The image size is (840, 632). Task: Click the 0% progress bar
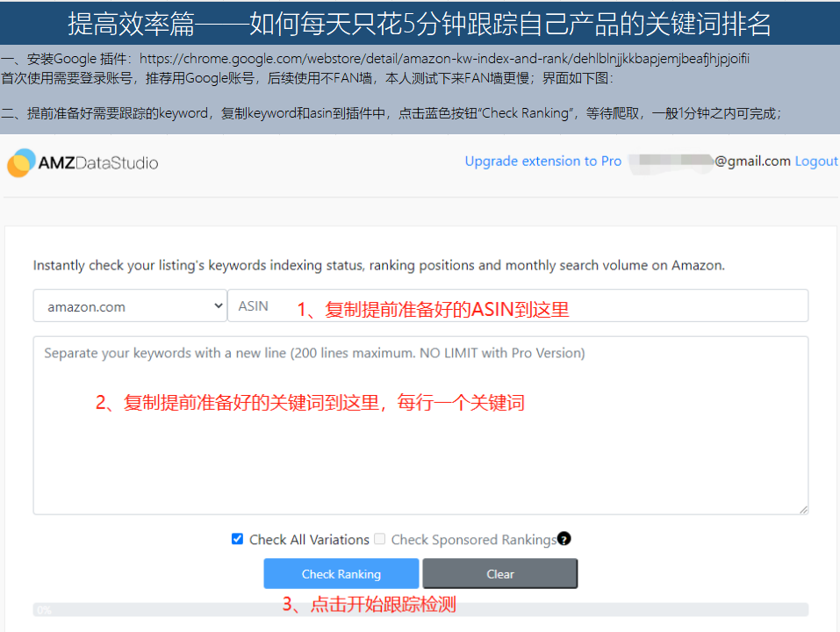coord(420,609)
